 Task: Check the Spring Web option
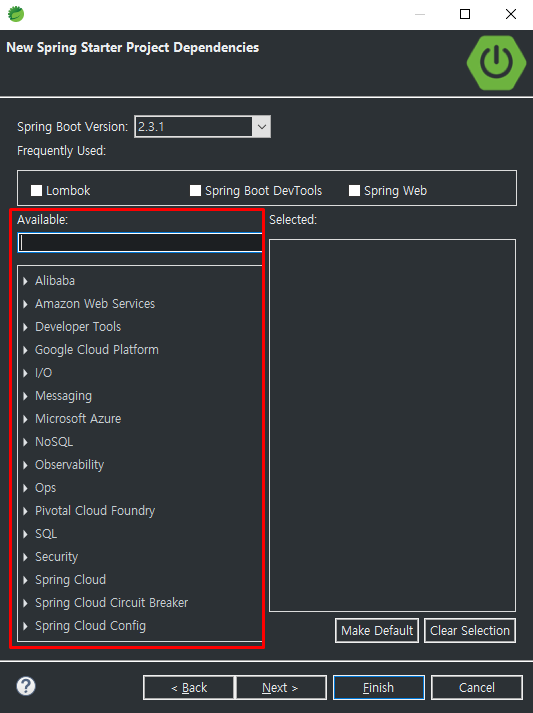(354, 191)
